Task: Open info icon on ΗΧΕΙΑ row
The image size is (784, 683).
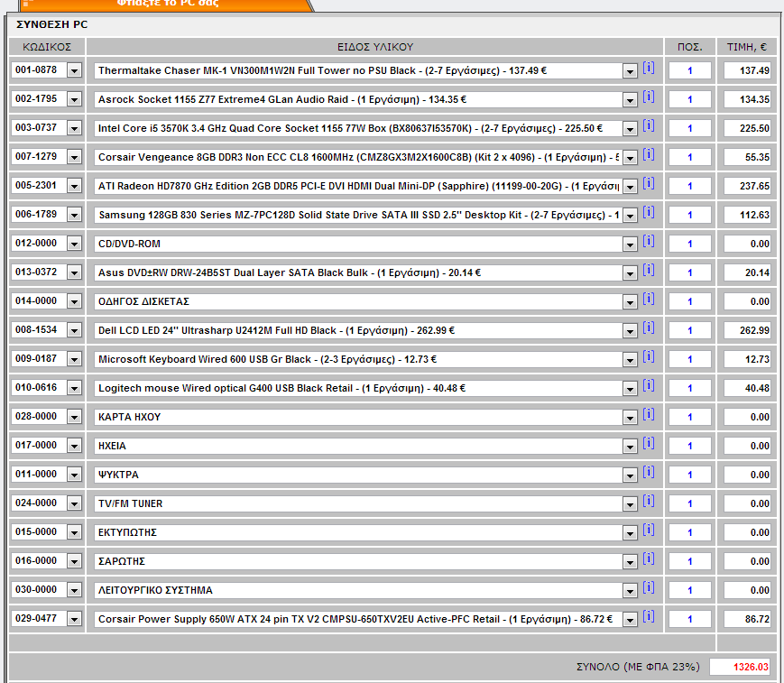Action: (x=649, y=443)
